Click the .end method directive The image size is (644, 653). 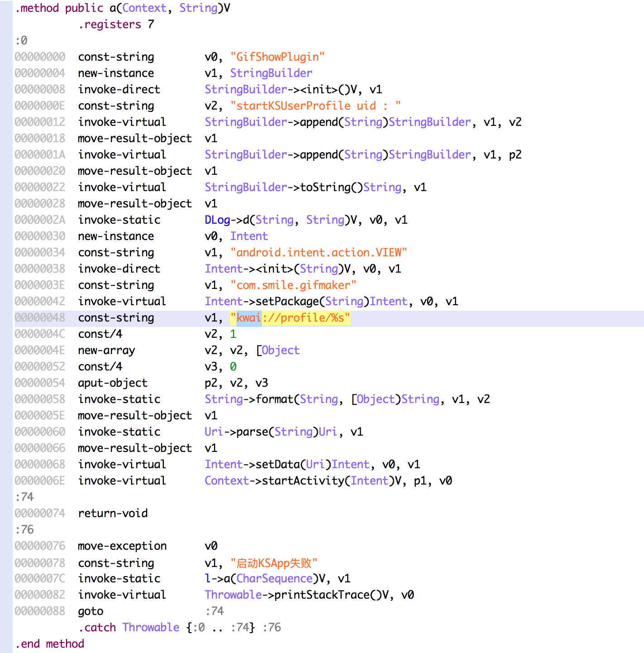click(50, 644)
